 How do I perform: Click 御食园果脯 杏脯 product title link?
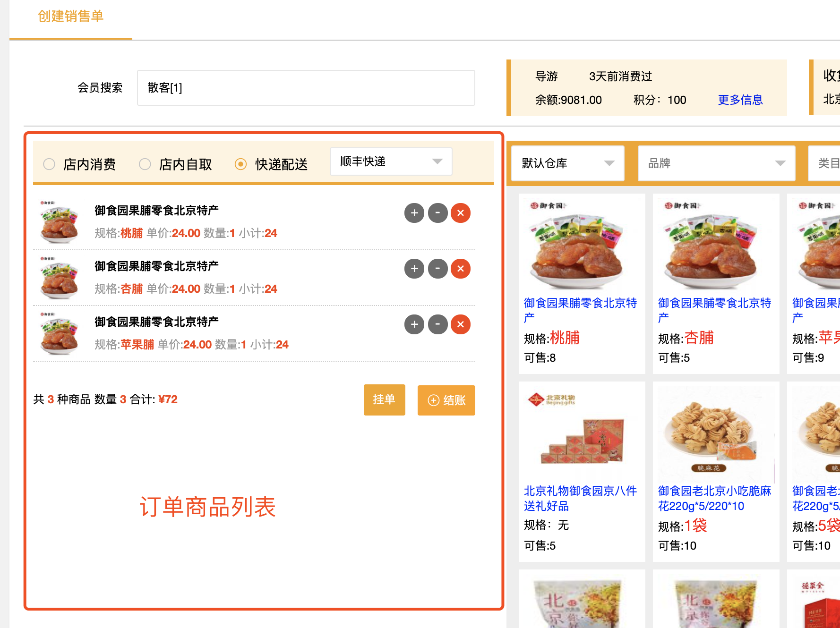(x=715, y=310)
